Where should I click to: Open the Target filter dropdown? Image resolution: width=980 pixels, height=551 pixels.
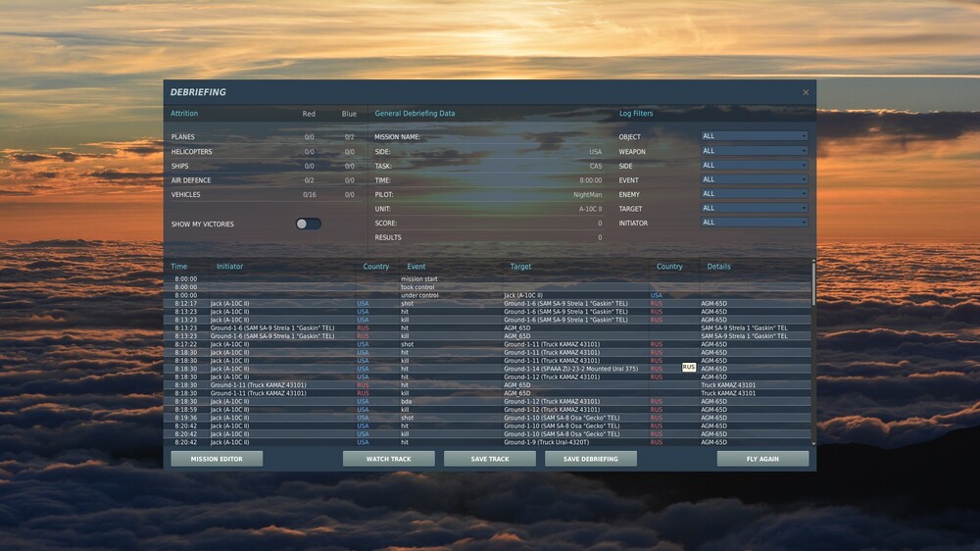tap(754, 208)
